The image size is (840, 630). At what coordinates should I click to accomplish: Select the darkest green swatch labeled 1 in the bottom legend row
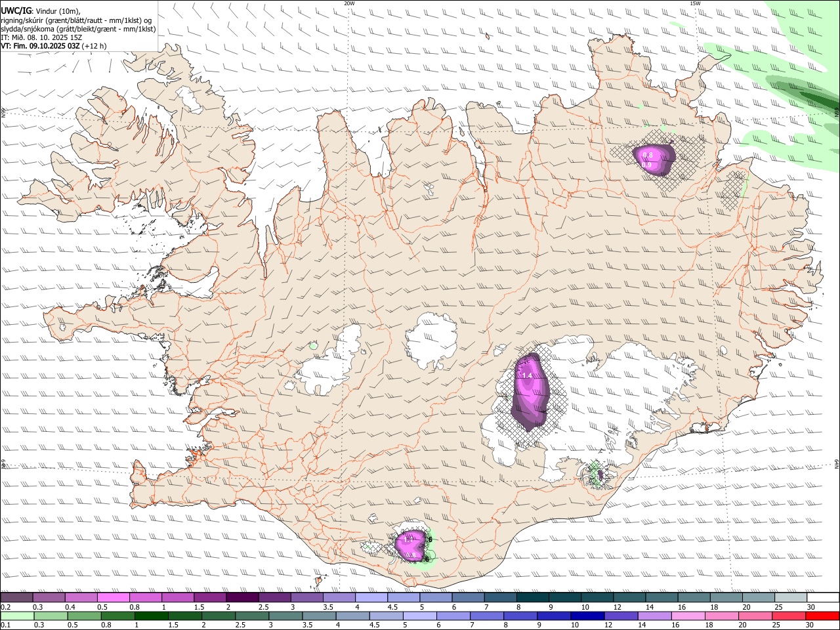click(151, 616)
